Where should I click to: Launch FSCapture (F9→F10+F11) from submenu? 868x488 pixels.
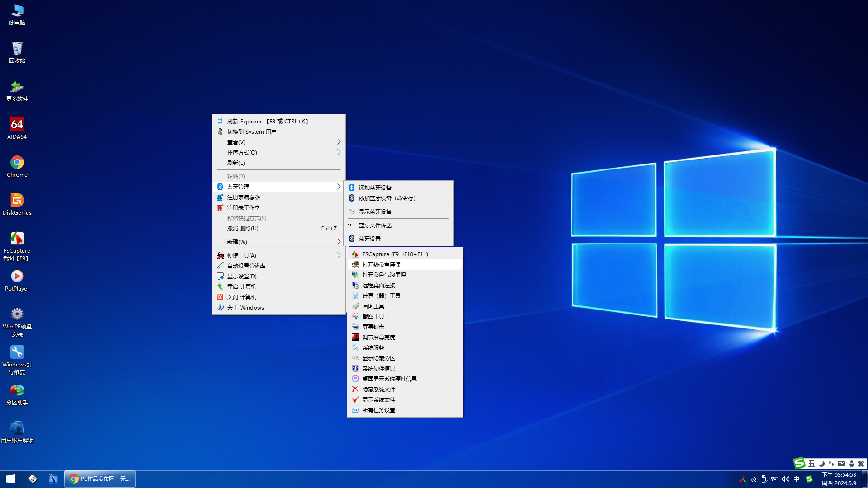(x=405, y=254)
